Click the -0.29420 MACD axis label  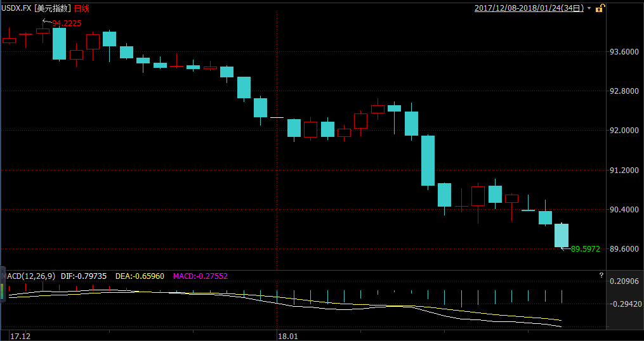626,304
